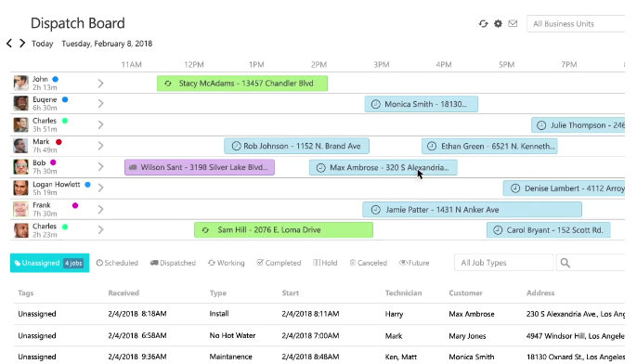Switch to the Canceled tab
Image resolution: width=637 pixels, height=364 pixels.
pos(368,263)
